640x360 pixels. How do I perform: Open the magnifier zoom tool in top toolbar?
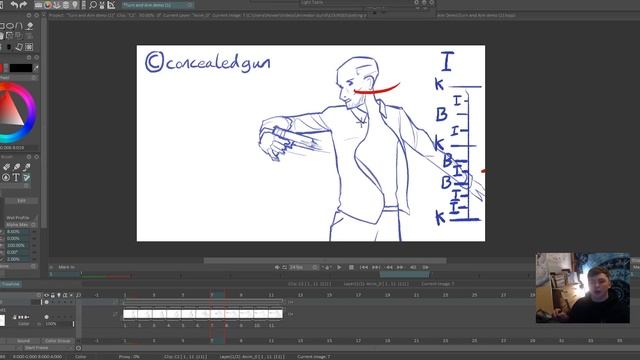[x=93, y=5]
